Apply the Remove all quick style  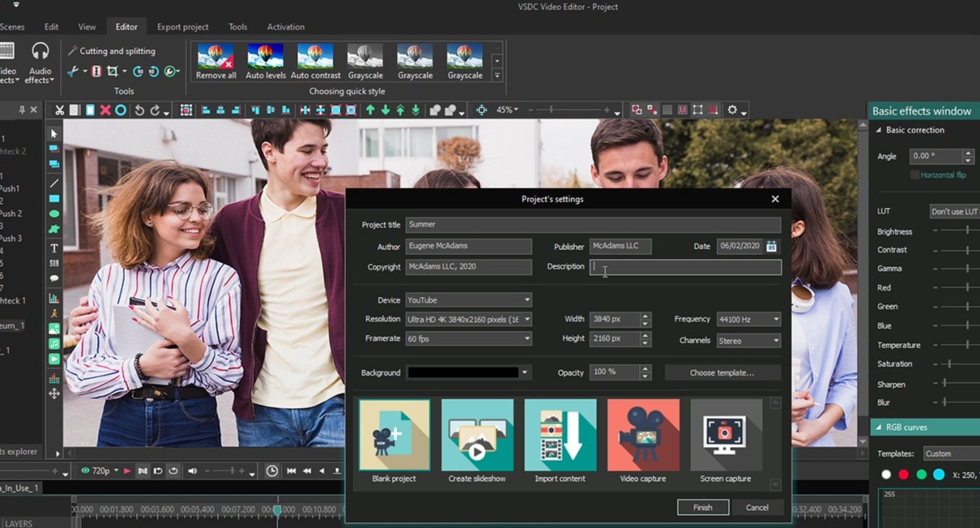[216, 61]
